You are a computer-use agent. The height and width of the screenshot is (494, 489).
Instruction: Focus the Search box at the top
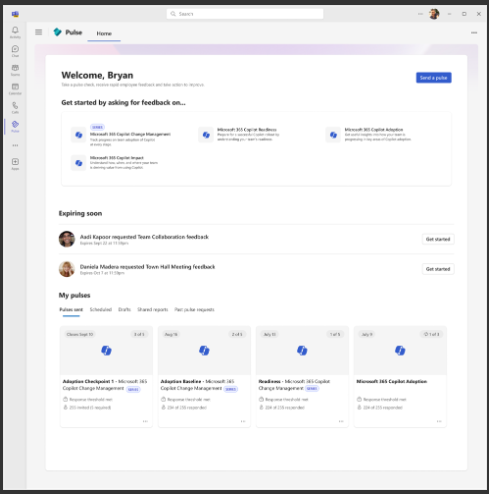[x=245, y=14]
